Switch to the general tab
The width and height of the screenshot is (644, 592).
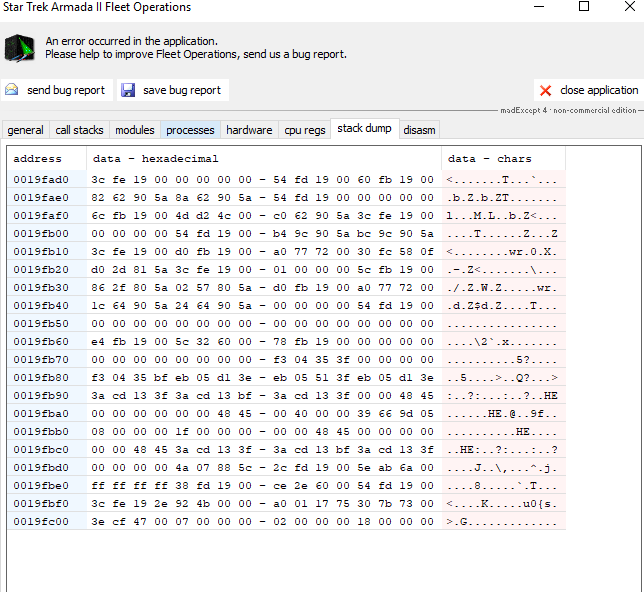tap(25, 130)
